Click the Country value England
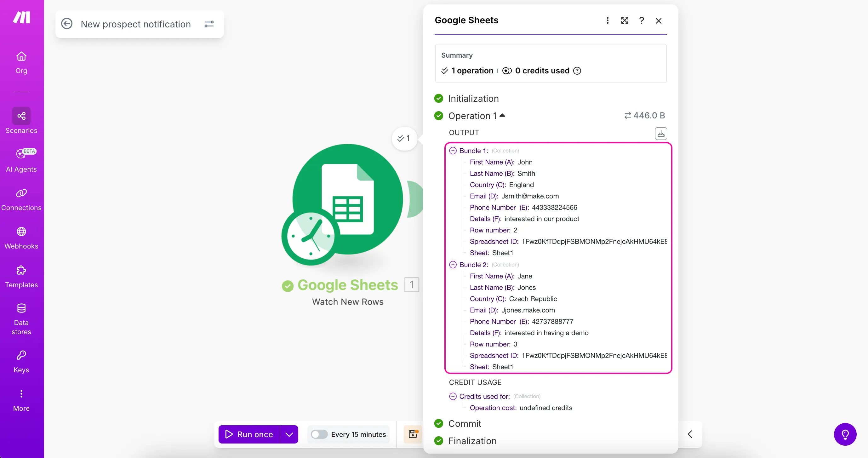This screenshot has height=458, width=868. [x=522, y=185]
